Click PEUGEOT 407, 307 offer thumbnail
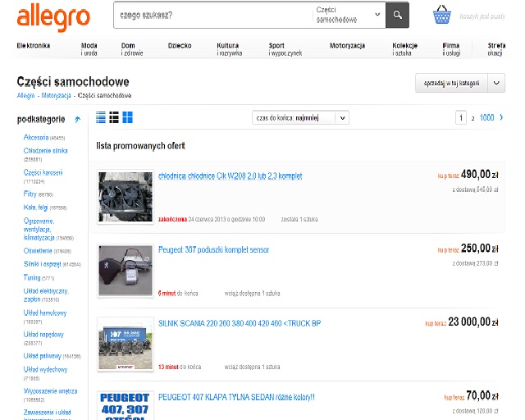 pos(126,405)
